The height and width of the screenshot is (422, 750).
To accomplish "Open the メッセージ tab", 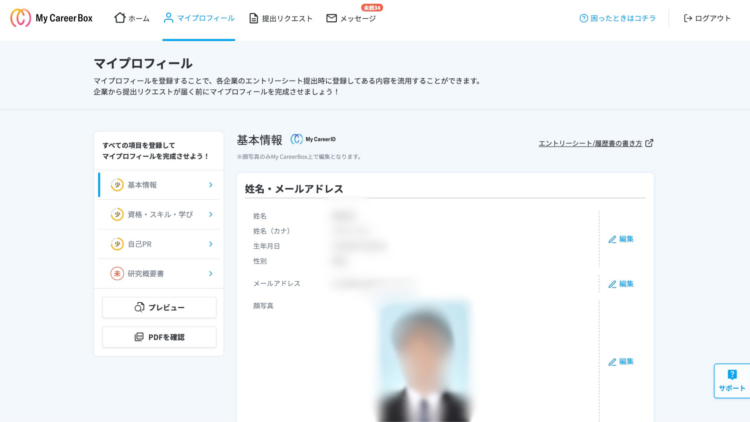I will pos(351,18).
